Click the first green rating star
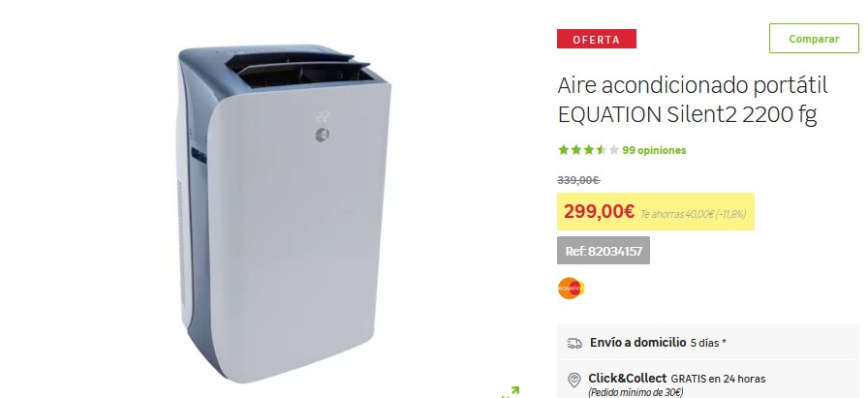Screen dimensions: 868x398 pyautogui.click(x=564, y=150)
